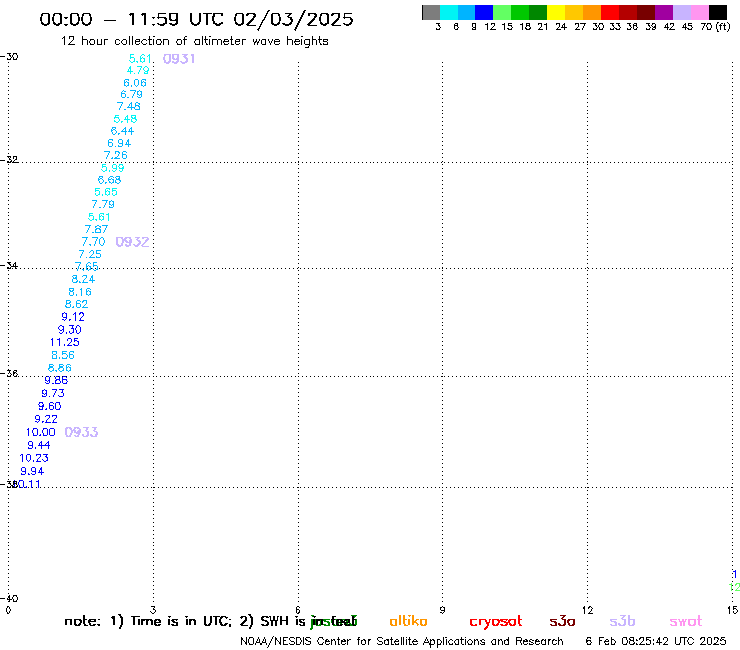Click the wave height value 9.73
This screenshot has width=740, height=650.
pos(53,393)
